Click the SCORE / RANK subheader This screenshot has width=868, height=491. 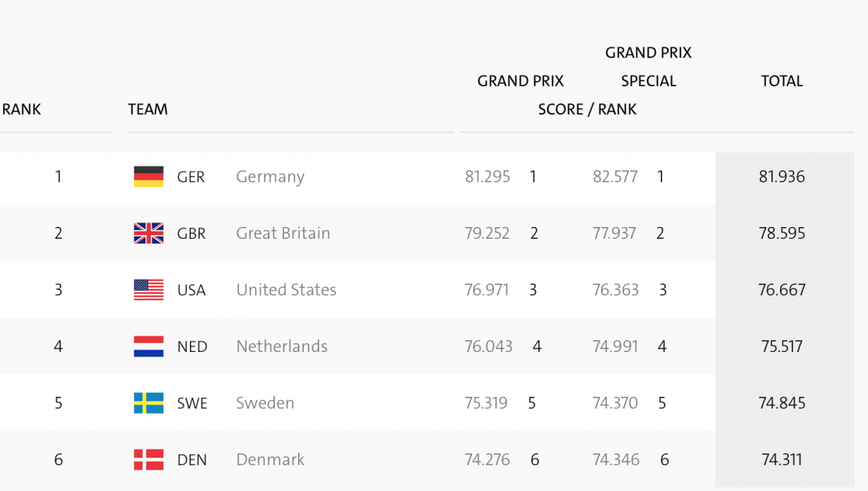(587, 109)
